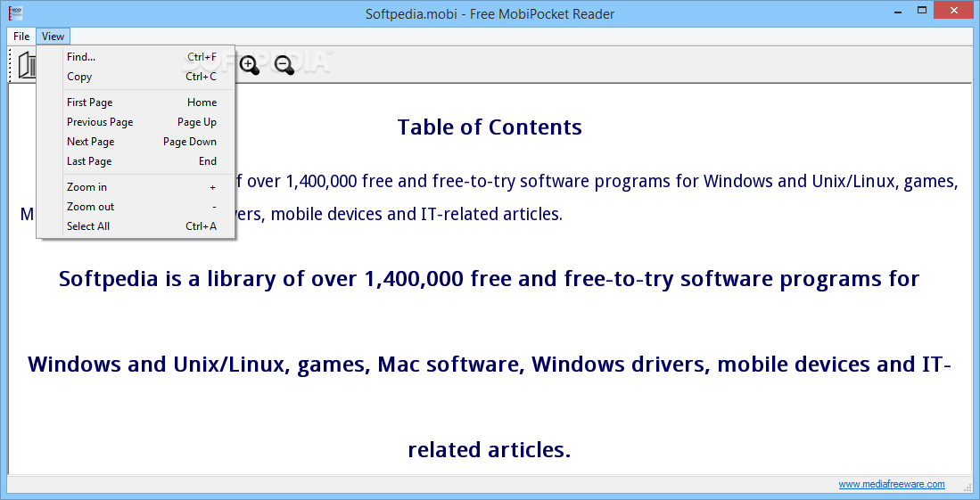Image resolution: width=980 pixels, height=500 pixels.
Task: Choose Find... from the View menu
Action: 136,57
